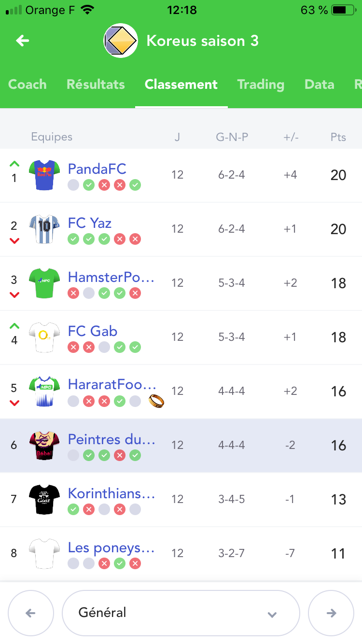Go to the next ranking with the bottom right arrow
This screenshot has width=362, height=644.
[331, 613]
